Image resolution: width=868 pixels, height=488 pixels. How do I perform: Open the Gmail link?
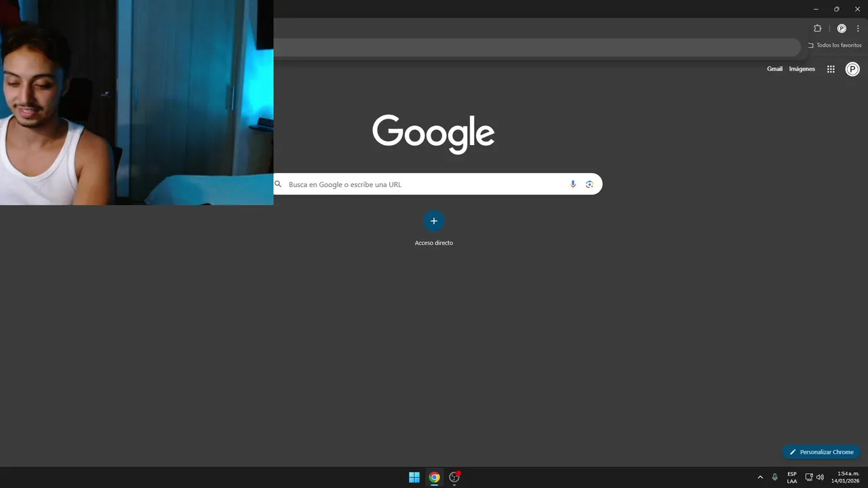pos(774,69)
